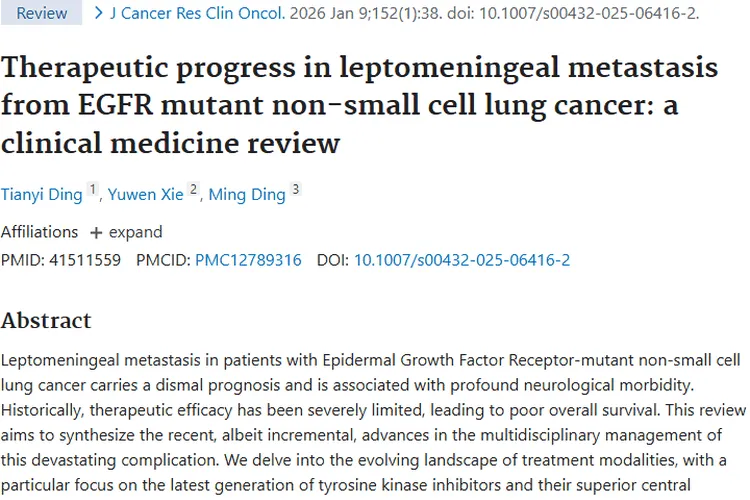
Task: Click affiliation superscript 2 after Yuwen Xie
Action: coord(194,190)
